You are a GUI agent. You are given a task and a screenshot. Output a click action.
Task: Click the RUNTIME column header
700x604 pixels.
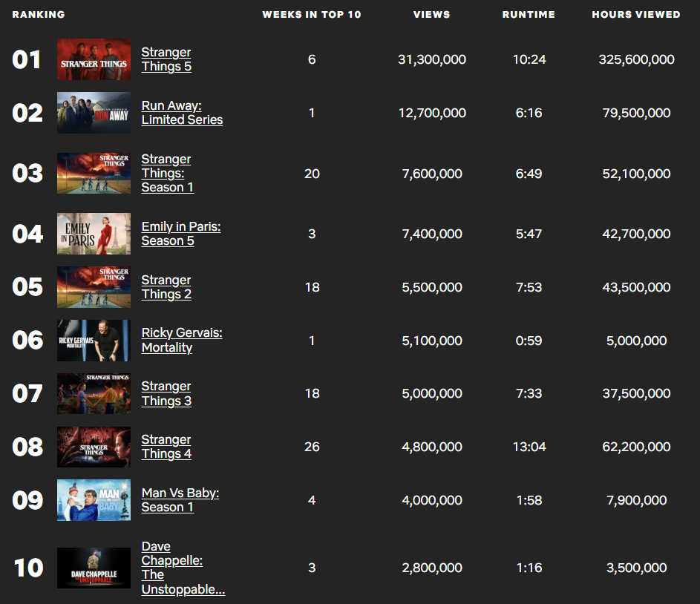coord(529,14)
